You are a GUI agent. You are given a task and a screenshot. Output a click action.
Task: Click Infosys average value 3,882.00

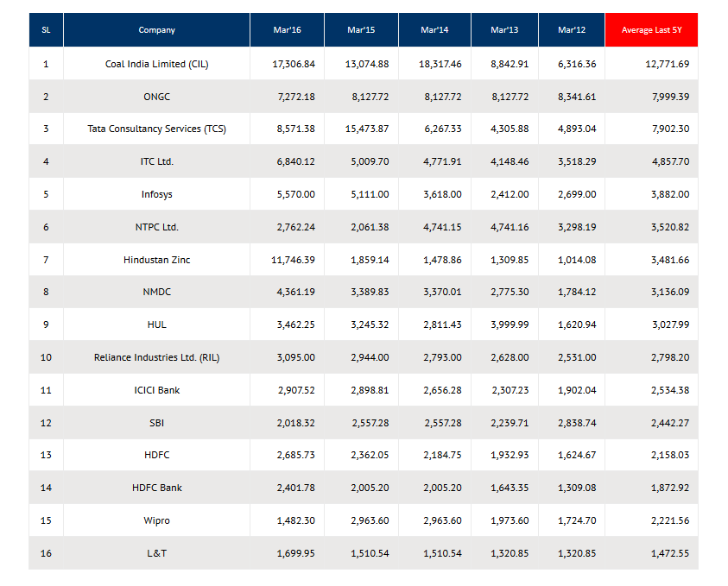[x=670, y=194]
